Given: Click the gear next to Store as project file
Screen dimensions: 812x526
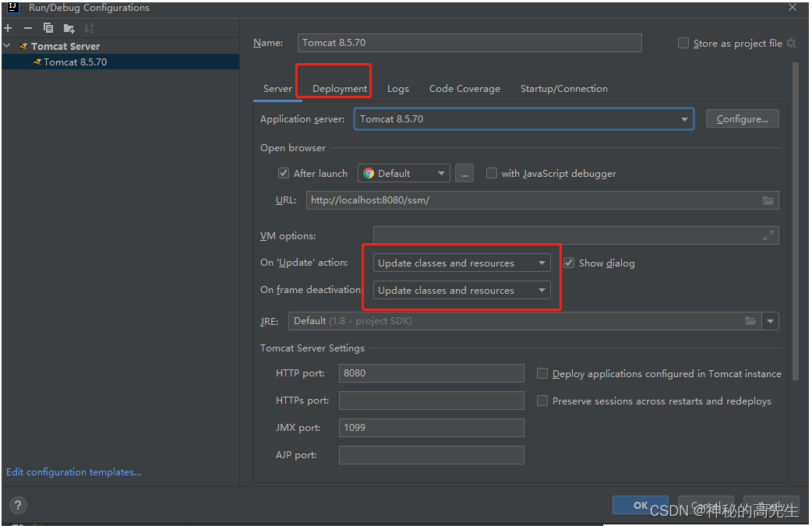Looking at the screenshot, I should (791, 44).
